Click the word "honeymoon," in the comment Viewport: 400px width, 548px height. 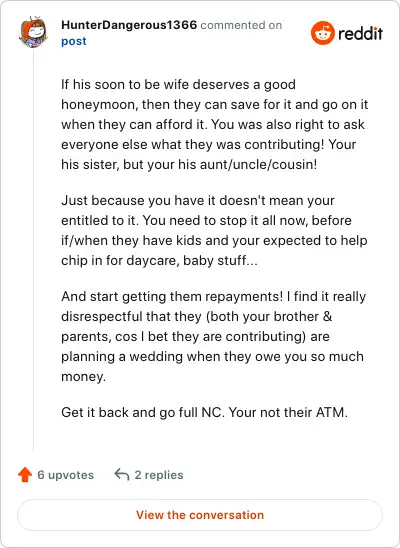coord(100,104)
